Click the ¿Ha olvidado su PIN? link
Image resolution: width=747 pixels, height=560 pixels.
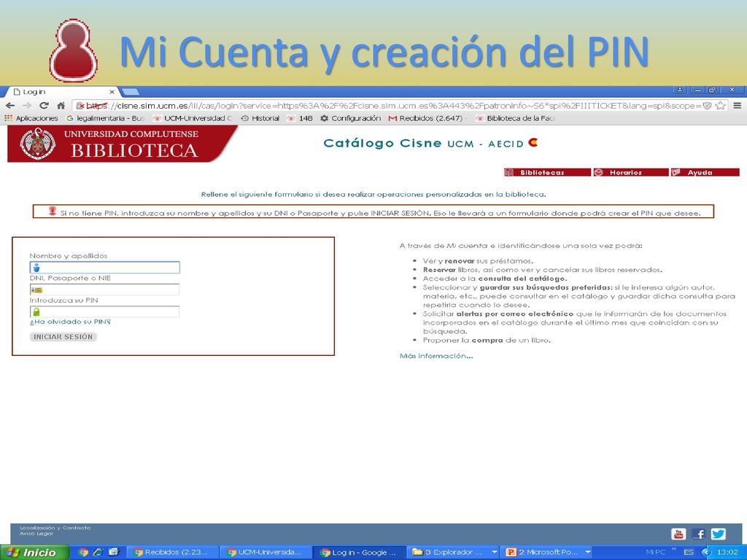[70, 322]
